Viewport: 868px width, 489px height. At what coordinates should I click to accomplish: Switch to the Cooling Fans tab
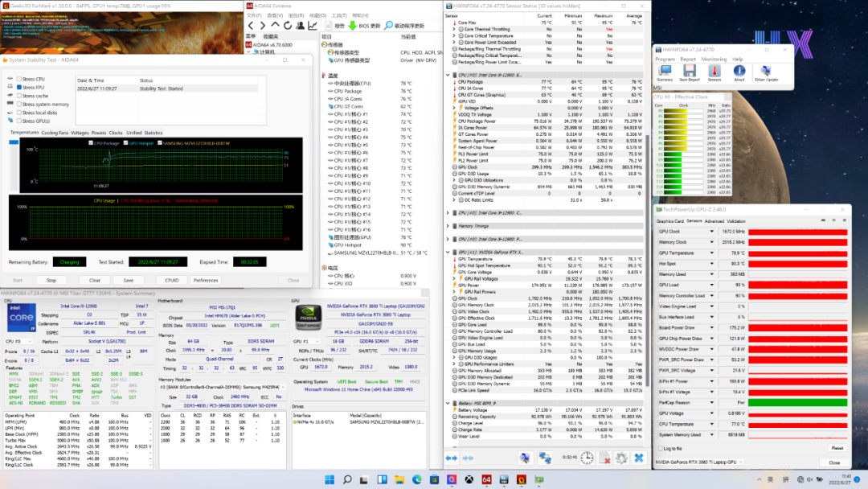tap(55, 132)
